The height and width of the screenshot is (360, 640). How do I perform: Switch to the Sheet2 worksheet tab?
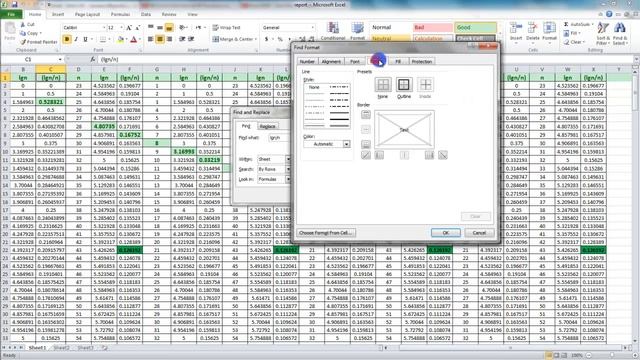pyautogui.click(x=61, y=348)
